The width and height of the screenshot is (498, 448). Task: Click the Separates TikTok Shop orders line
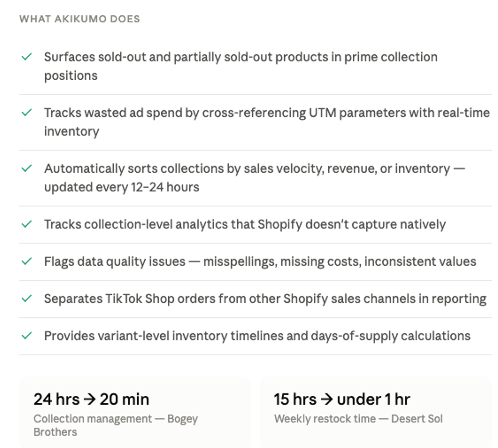coord(265,299)
